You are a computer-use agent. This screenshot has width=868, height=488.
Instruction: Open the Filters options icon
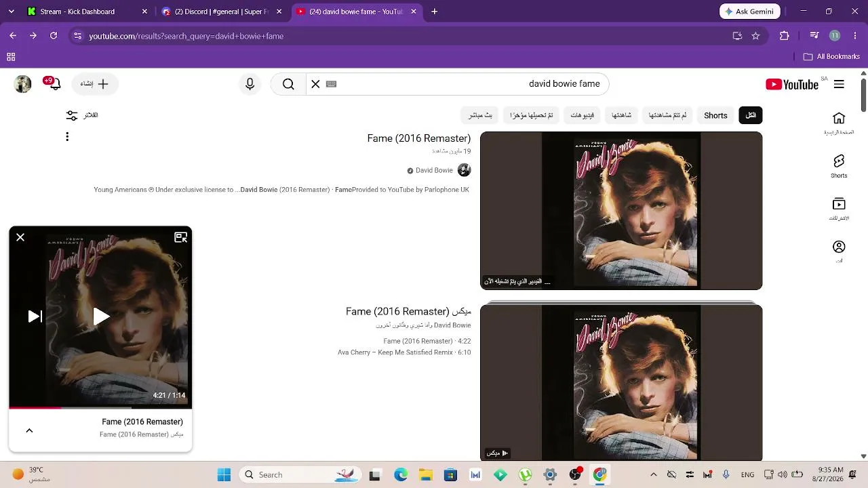[72, 115]
